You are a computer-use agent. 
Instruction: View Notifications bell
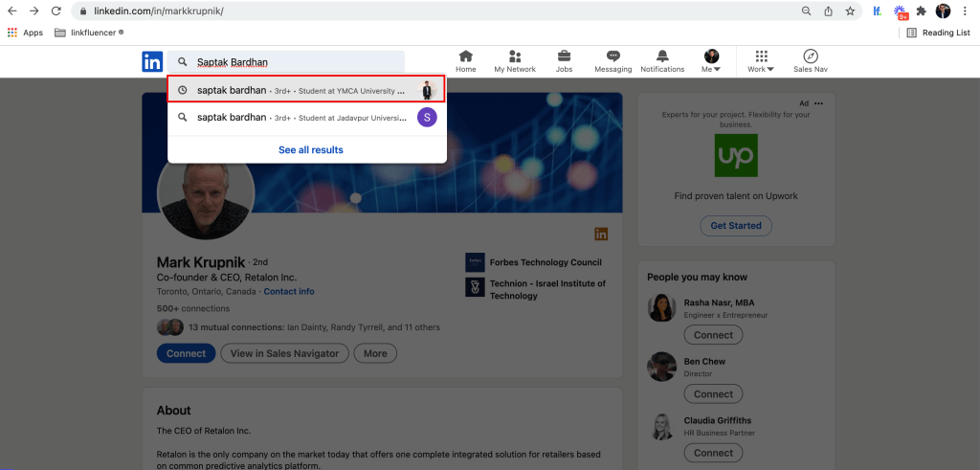(662, 61)
